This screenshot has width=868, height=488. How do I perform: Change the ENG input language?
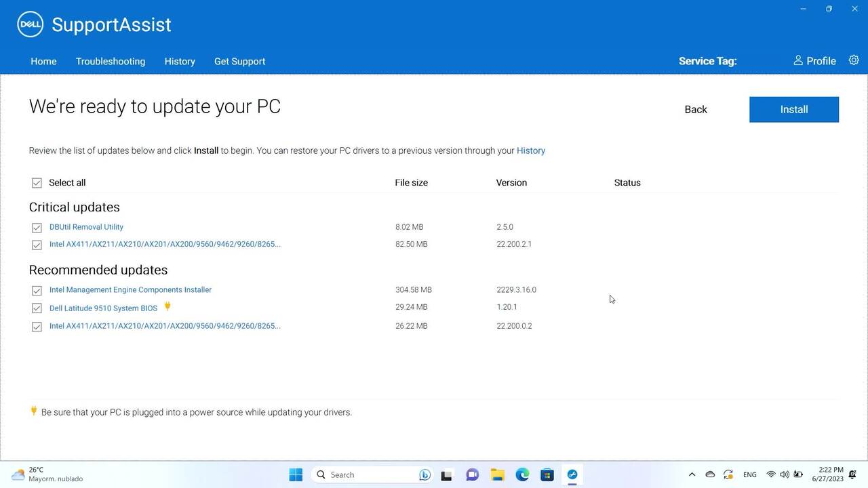click(750, 474)
